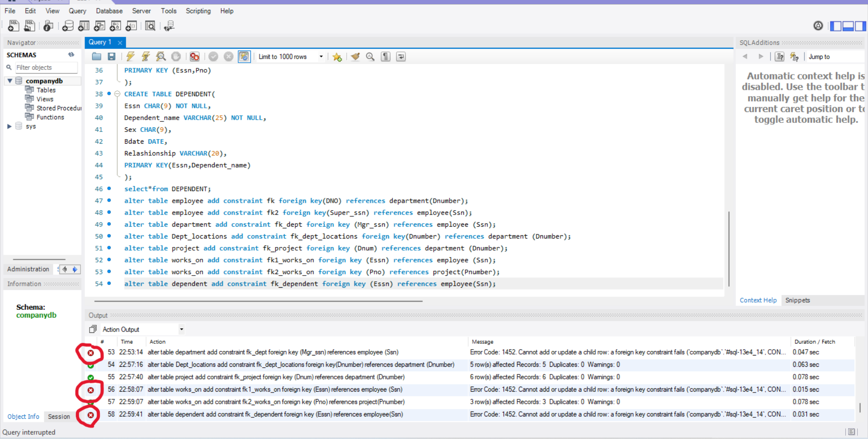Create a new table icon
The height and width of the screenshot is (439, 868).
(x=84, y=26)
